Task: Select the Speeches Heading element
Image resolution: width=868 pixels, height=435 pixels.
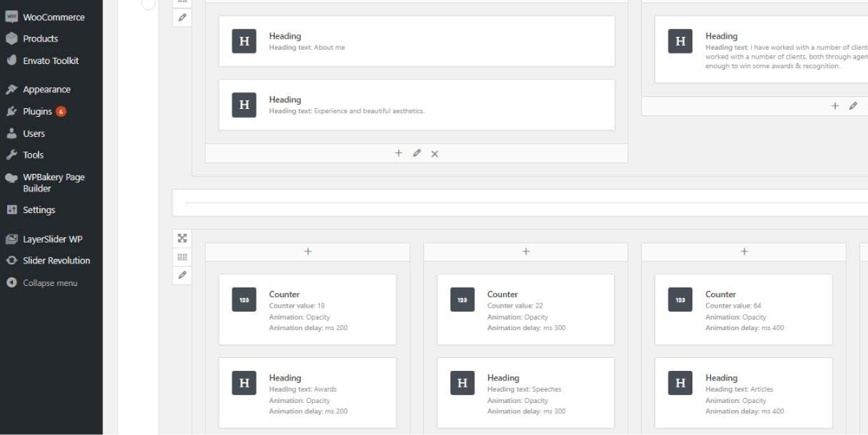Action: click(526, 393)
